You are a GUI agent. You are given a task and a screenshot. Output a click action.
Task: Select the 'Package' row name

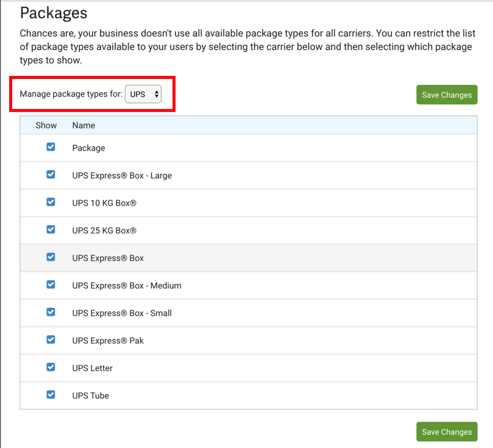pos(89,148)
